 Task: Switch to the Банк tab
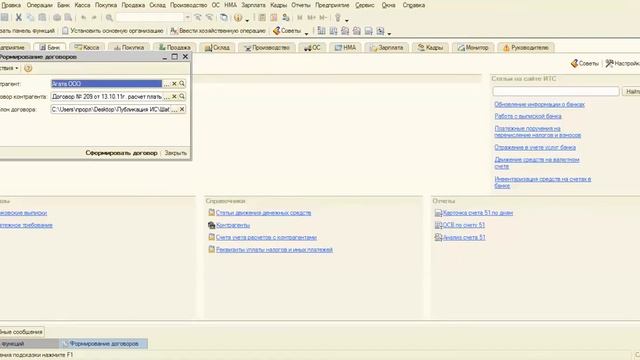[49, 47]
